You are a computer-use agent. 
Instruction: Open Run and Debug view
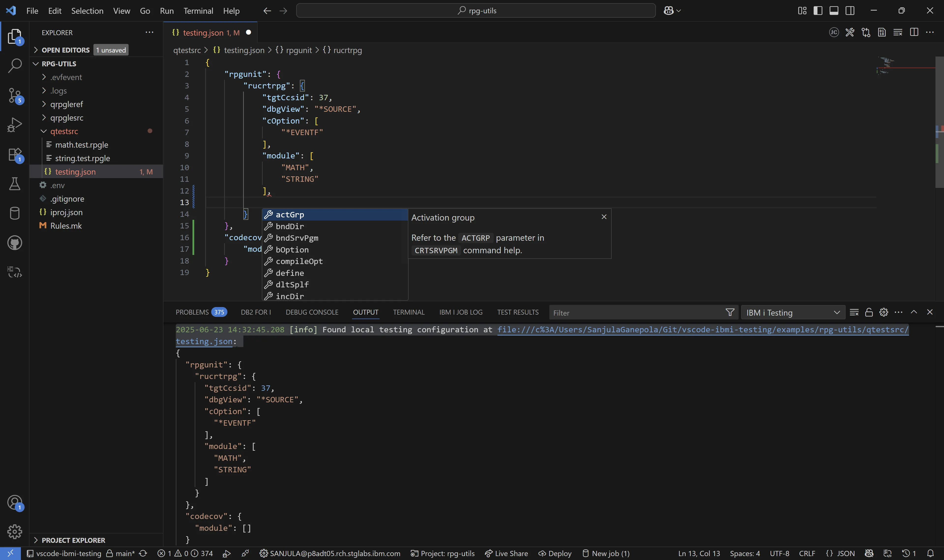(x=14, y=125)
